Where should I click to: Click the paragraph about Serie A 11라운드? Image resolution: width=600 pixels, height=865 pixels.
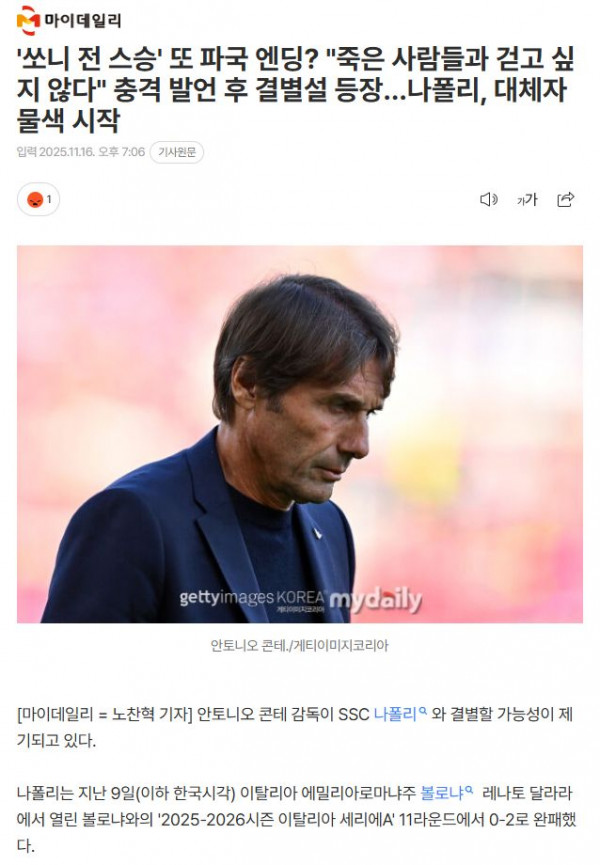pos(296,819)
